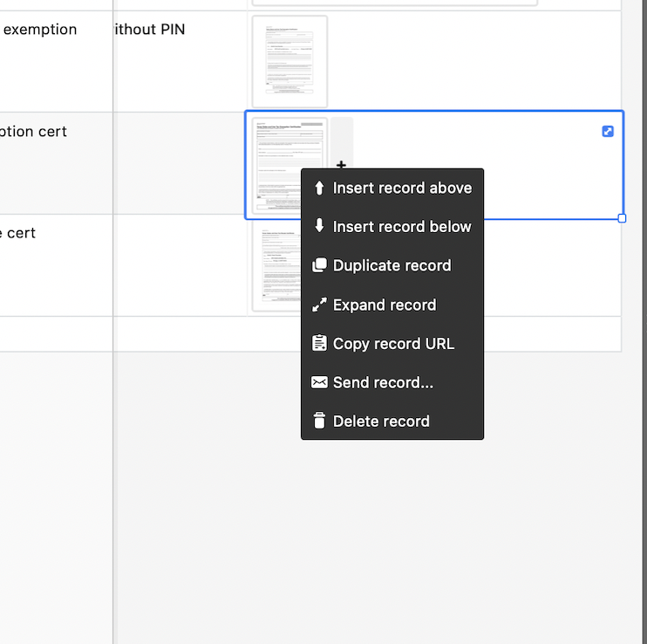Choose Duplicate record in the menu
The height and width of the screenshot is (644, 647).
click(x=392, y=265)
